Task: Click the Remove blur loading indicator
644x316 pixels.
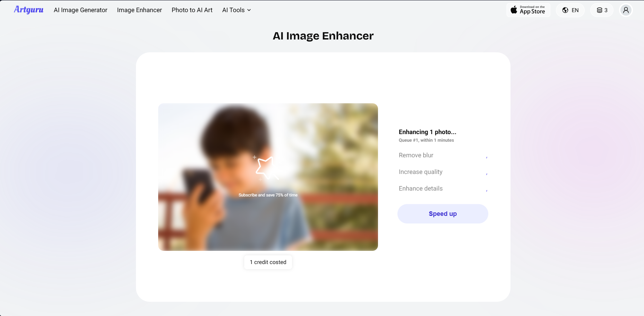Action: tap(487, 156)
